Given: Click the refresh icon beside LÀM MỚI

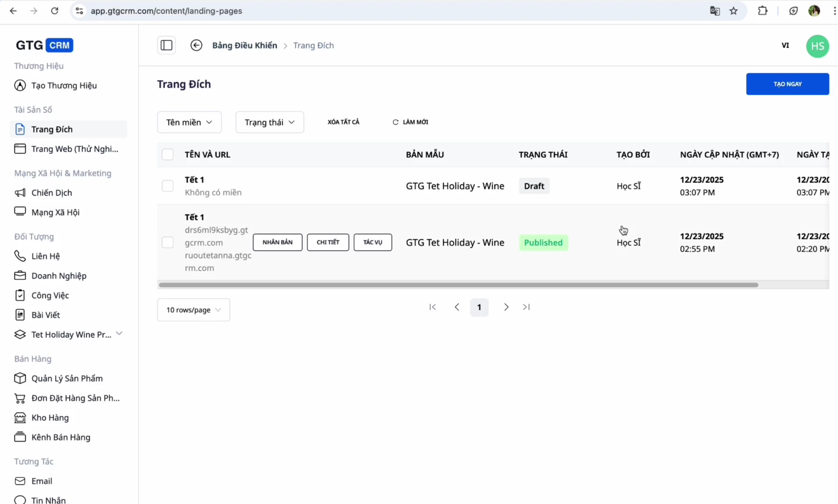Looking at the screenshot, I should (x=396, y=122).
